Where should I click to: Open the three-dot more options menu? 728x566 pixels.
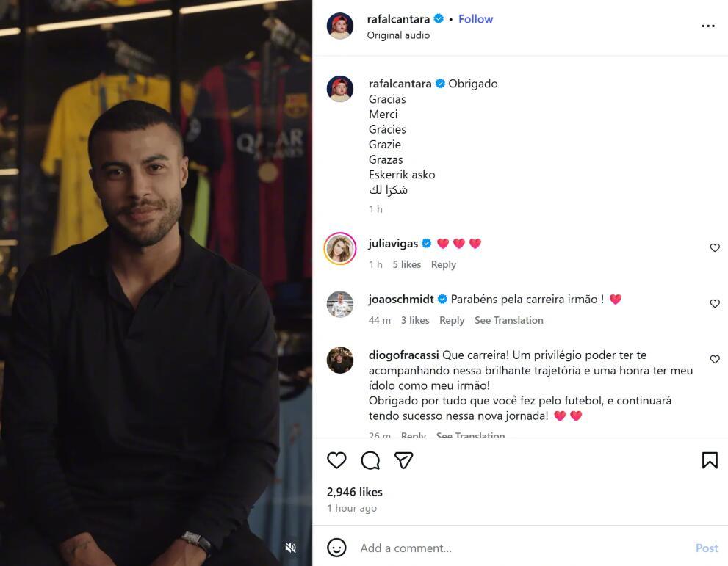[708, 26]
